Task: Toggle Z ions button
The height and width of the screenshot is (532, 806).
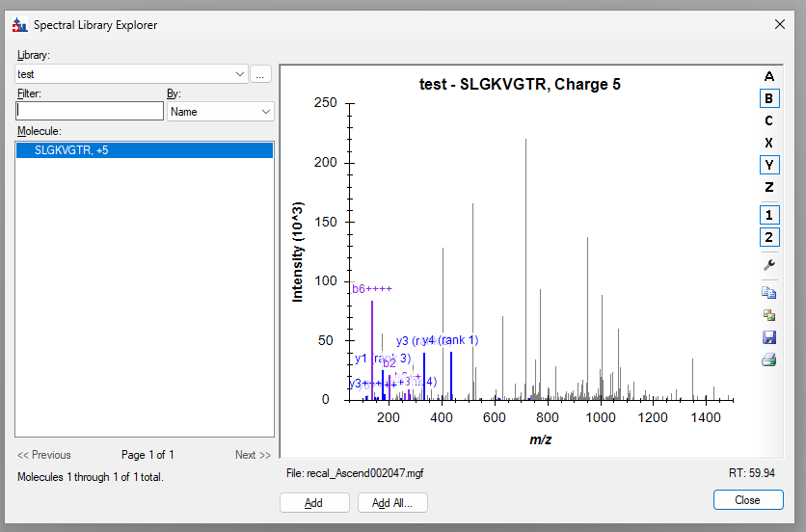Action: pos(768,187)
